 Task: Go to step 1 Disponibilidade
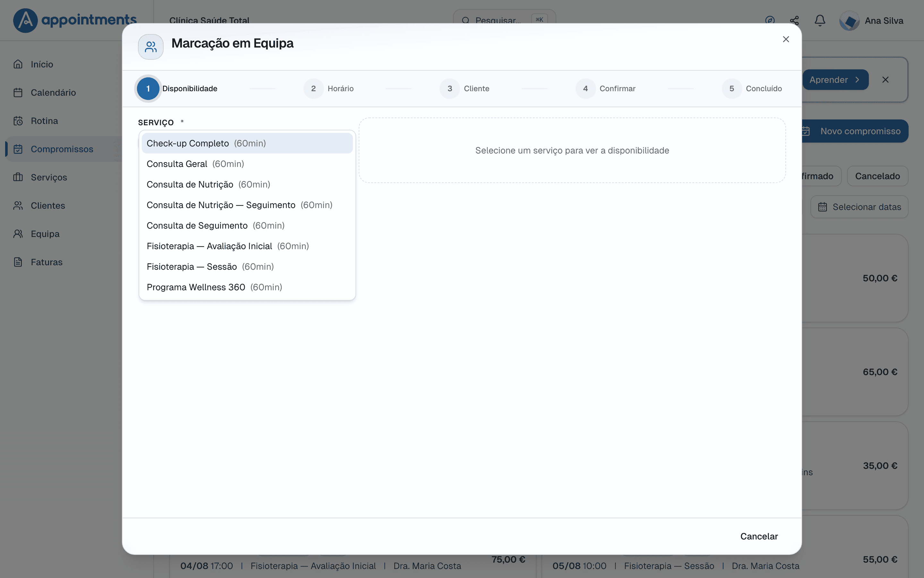(177, 89)
